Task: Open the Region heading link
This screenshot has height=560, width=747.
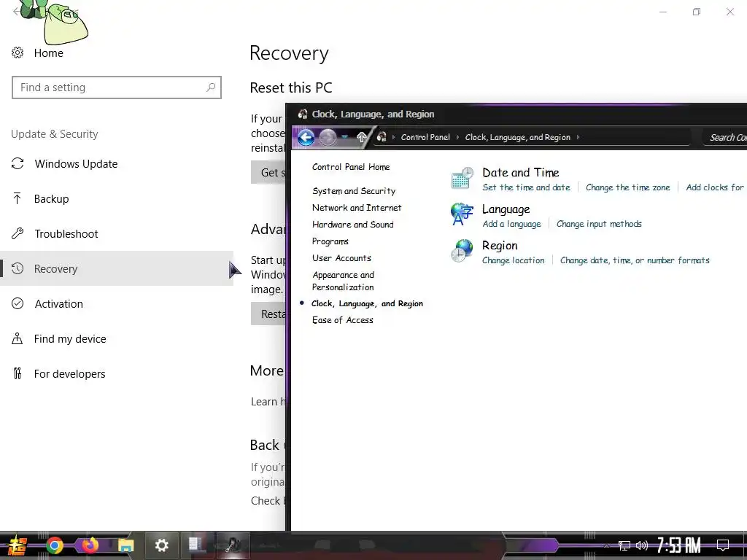Action: (x=499, y=246)
